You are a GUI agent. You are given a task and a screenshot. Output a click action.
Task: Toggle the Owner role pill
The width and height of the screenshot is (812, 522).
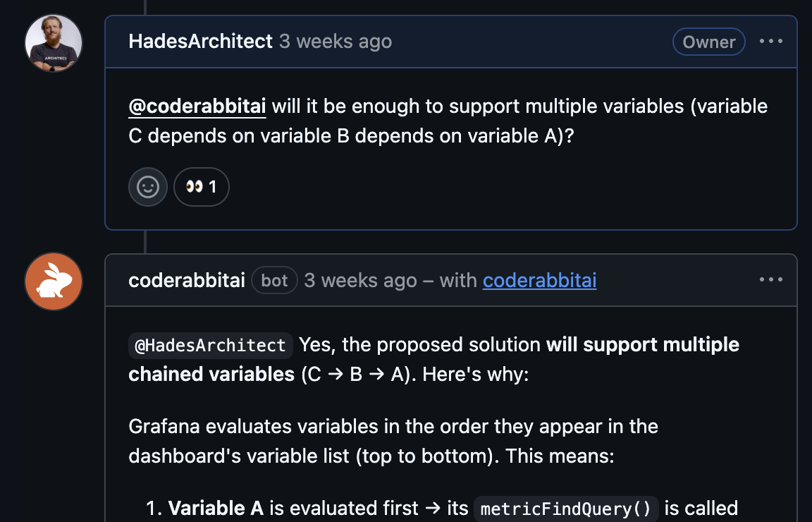click(708, 42)
